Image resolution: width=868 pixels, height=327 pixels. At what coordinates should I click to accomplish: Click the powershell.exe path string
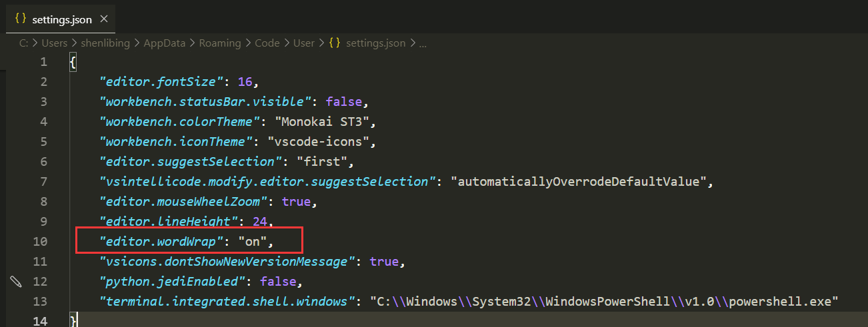604,301
